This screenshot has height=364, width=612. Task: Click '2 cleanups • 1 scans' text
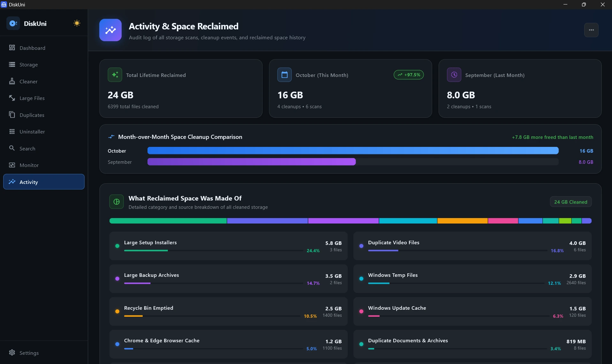click(469, 107)
